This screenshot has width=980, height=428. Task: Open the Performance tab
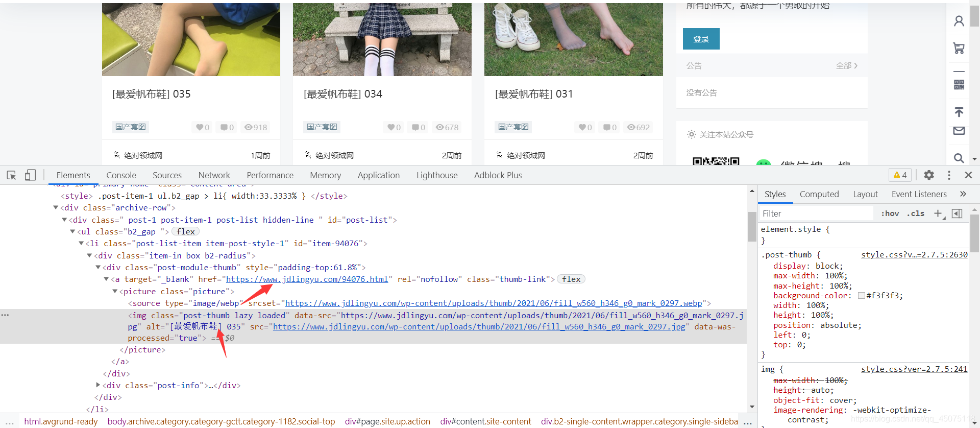270,175
